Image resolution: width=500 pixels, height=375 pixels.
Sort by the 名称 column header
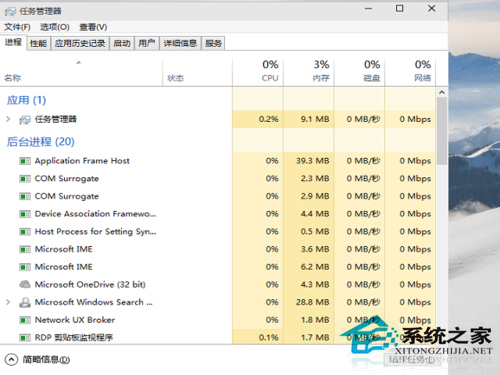pos(13,78)
